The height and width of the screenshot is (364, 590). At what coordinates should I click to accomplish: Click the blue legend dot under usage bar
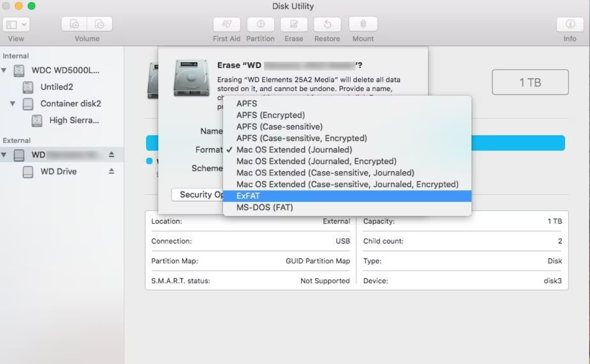(149, 161)
